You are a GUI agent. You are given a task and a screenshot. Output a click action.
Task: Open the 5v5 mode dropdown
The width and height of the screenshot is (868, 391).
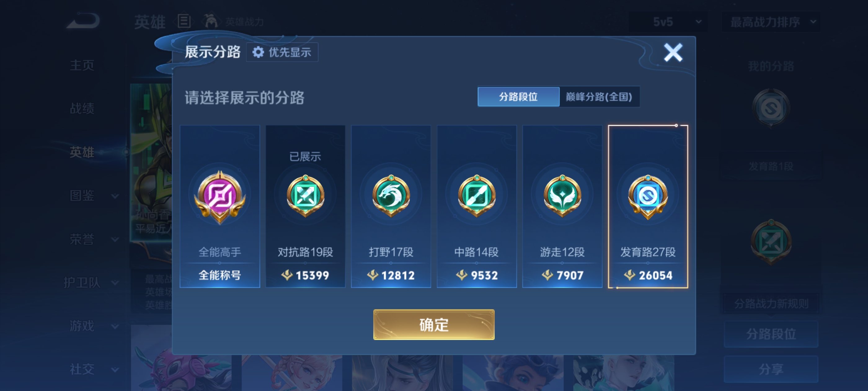coord(668,22)
